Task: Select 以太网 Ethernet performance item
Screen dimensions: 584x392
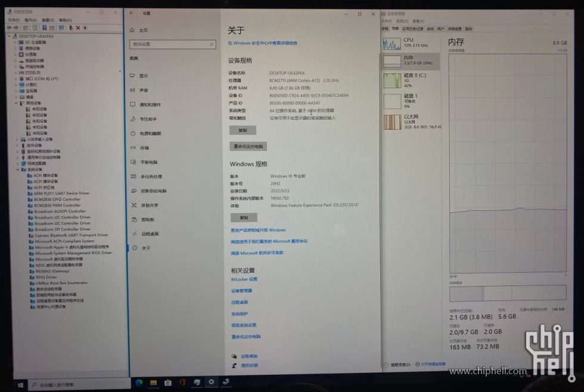Action: tap(411, 122)
